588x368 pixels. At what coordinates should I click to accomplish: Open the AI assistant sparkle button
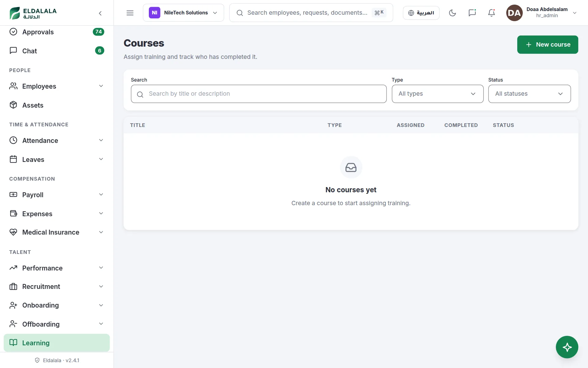(567, 347)
